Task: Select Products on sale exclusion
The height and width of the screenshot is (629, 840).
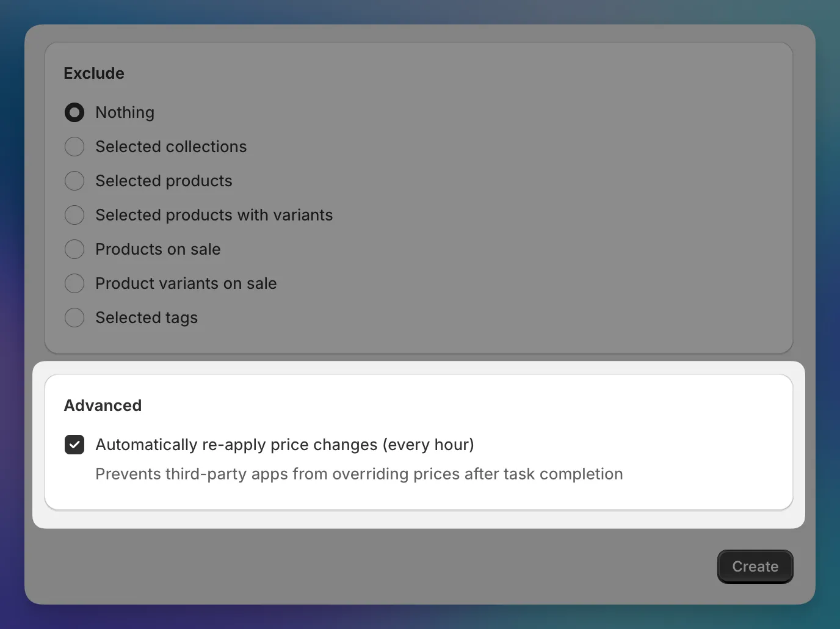Action: click(74, 249)
